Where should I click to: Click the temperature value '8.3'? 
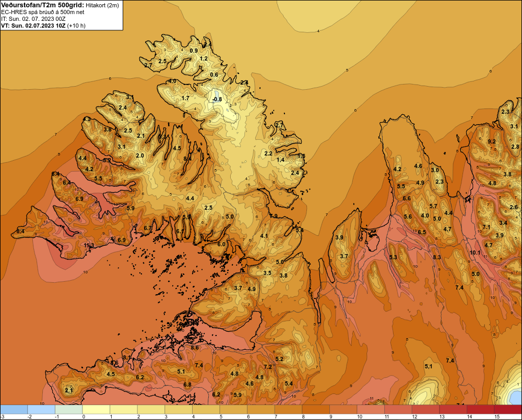(437, 257)
